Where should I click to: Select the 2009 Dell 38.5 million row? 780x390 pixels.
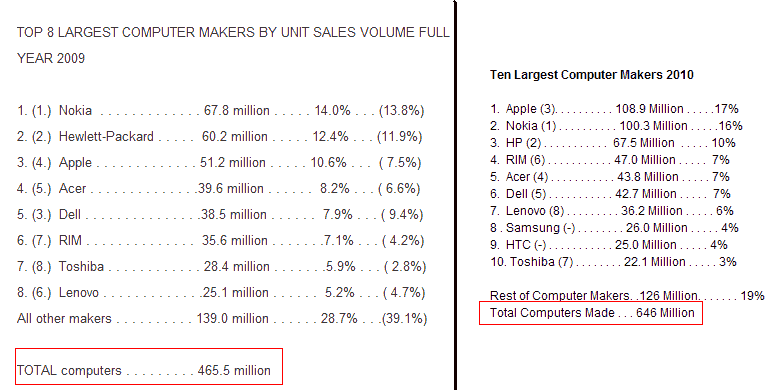coord(220,214)
